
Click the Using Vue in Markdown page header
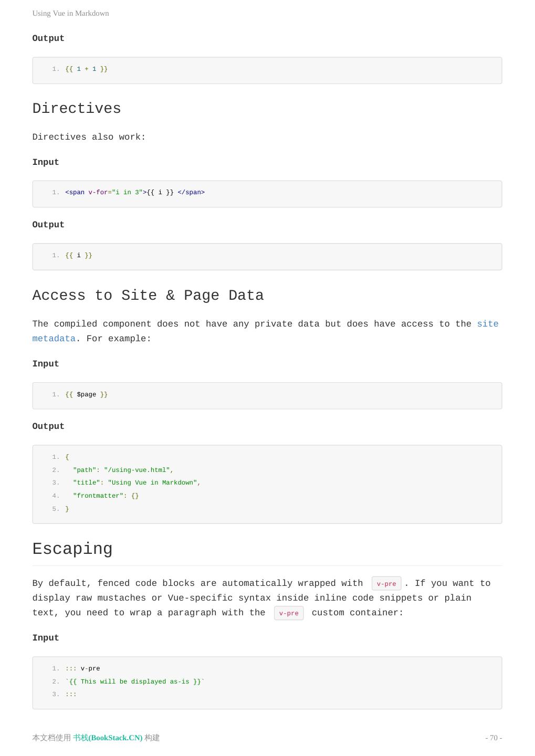click(70, 13)
